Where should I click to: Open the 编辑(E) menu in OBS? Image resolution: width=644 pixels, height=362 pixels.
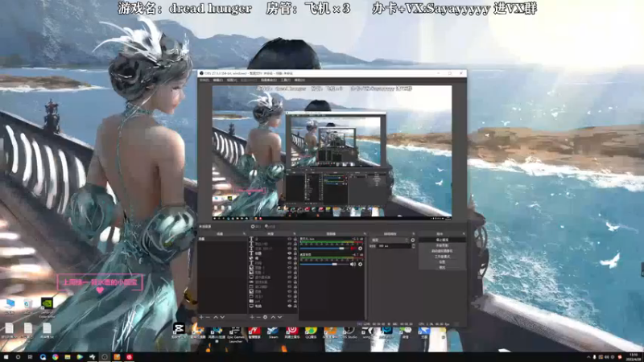(x=217, y=80)
